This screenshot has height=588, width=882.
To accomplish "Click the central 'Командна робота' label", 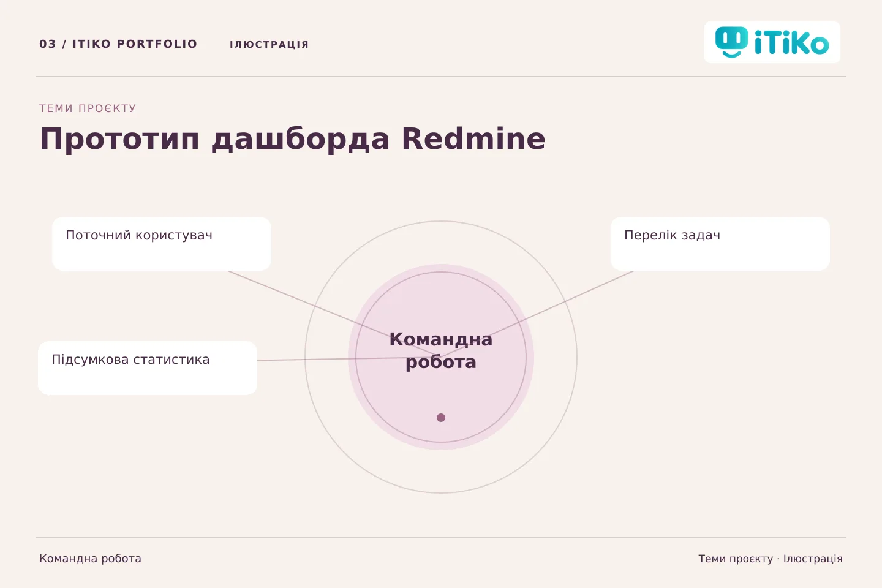I will point(441,350).
